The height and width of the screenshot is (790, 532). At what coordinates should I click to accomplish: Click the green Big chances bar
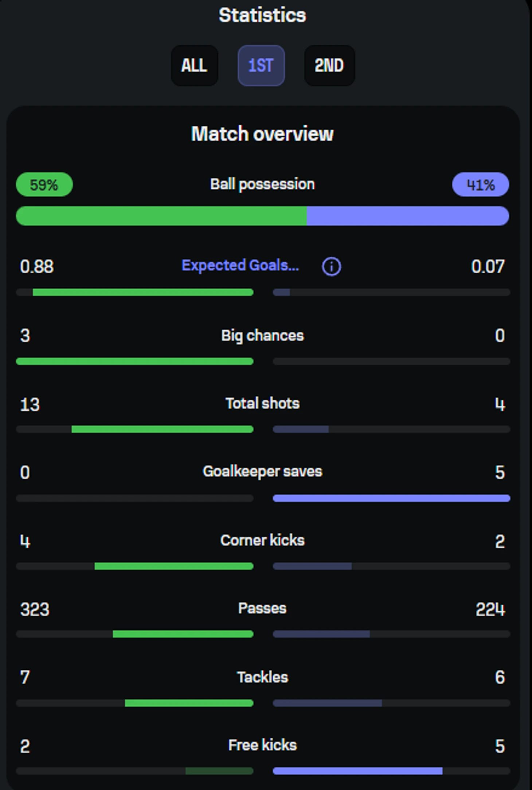click(x=135, y=361)
